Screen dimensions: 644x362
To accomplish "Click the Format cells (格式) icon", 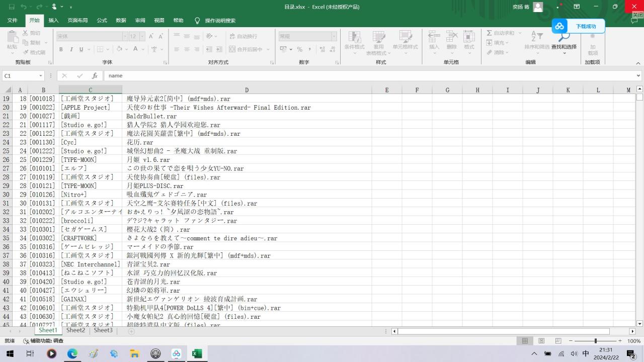I will point(469,37).
